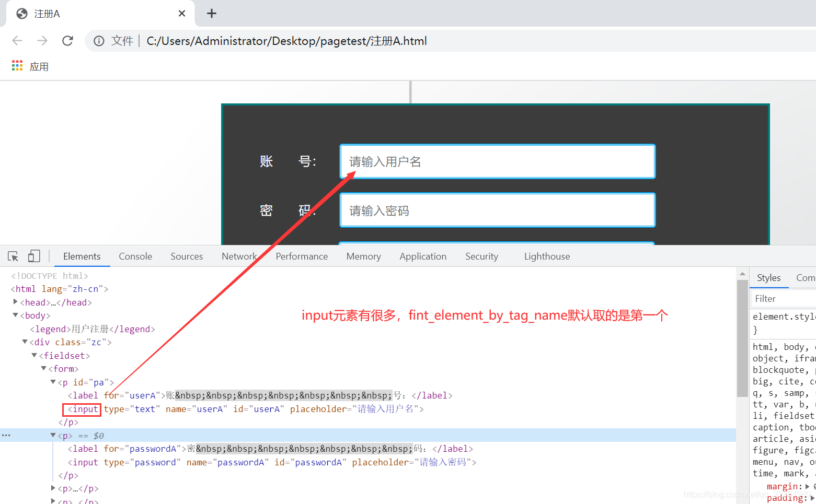Open the Lighthouse tab
Viewport: 816px width, 504px height.
tap(547, 256)
